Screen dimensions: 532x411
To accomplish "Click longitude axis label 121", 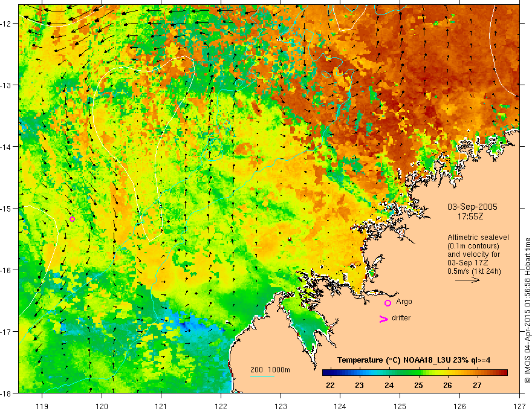I will pyautogui.click(x=161, y=406).
